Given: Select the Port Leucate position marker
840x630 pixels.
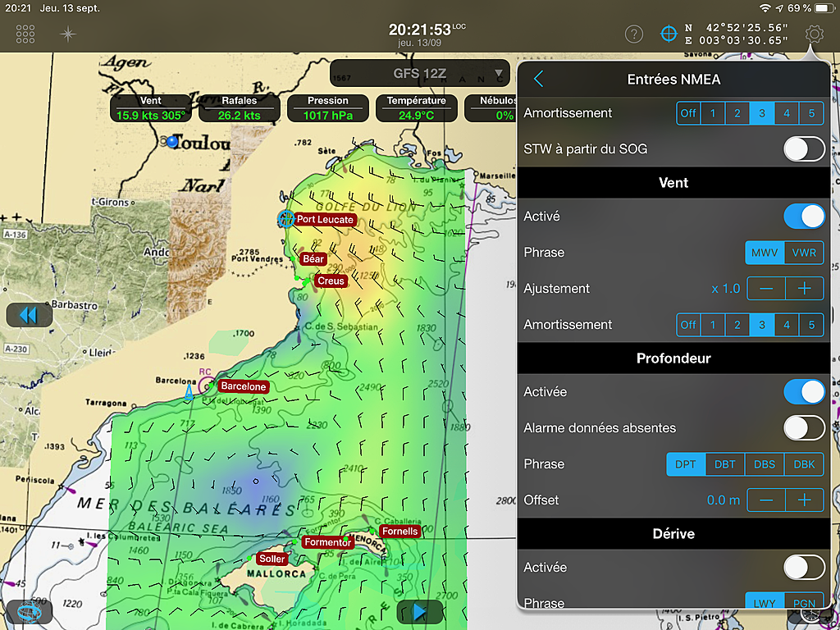Looking at the screenshot, I should 286,218.
